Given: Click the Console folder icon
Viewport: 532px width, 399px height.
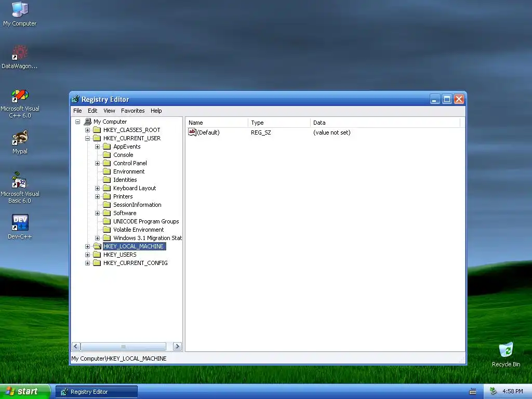Looking at the screenshot, I should click(x=107, y=155).
